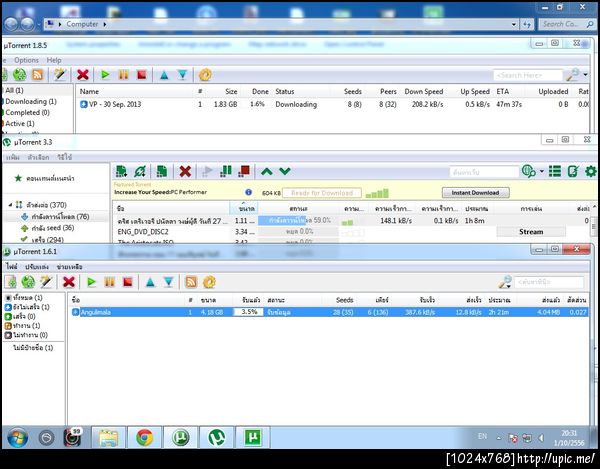This screenshot has height=469, width=600.
Task: Start torrent with green play icon in uTorrent 1.8.5
Action: [105, 75]
